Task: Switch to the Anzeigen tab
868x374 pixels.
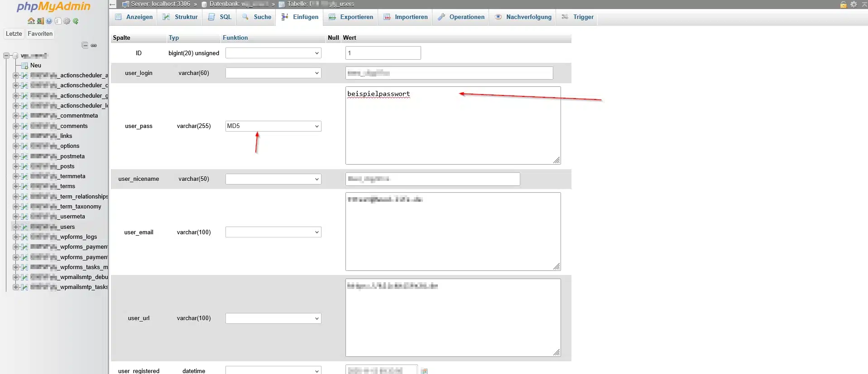Action: [x=134, y=17]
